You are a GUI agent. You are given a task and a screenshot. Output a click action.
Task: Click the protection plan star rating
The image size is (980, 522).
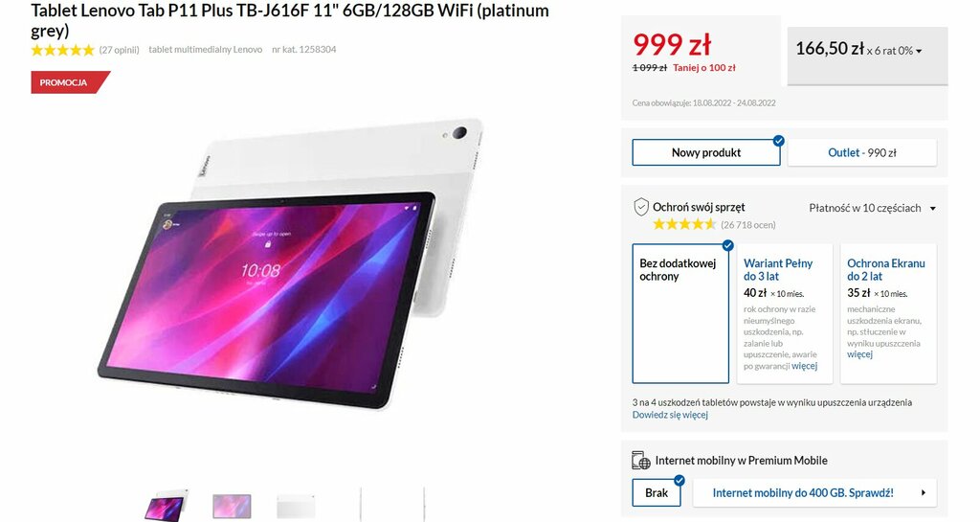(683, 224)
